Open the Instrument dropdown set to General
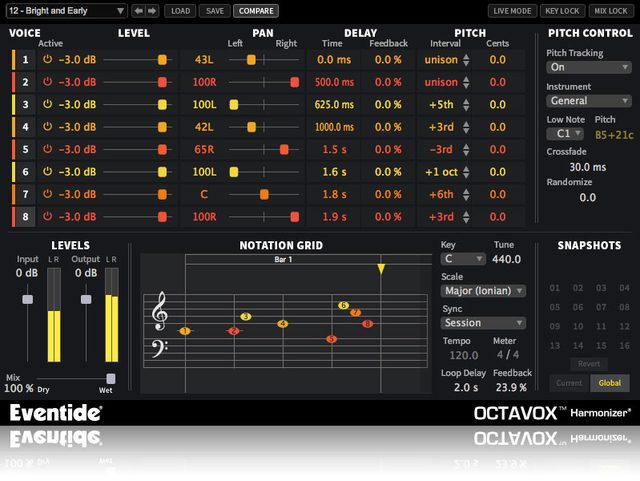The height and width of the screenshot is (481, 640). click(x=589, y=100)
